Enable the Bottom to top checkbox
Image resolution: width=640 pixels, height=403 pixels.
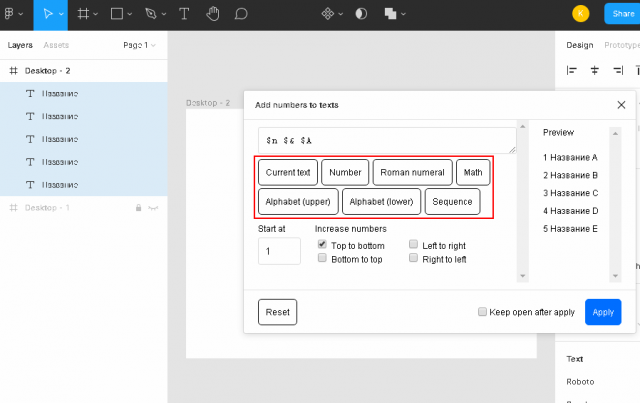coord(322,258)
